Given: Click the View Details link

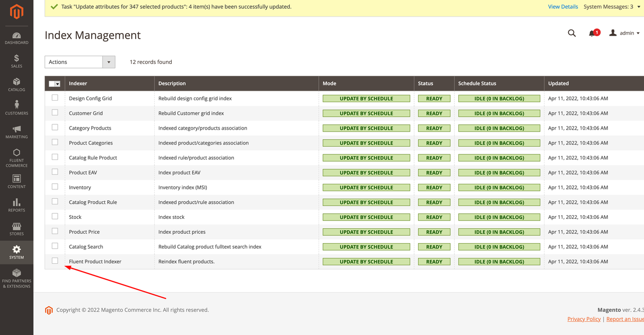Looking at the screenshot, I should 563,7.
